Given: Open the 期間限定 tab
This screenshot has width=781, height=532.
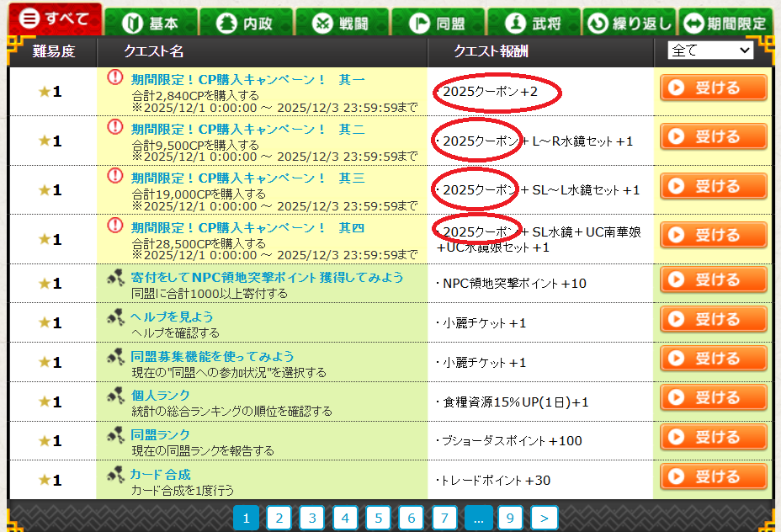Looking at the screenshot, I should tap(725, 23).
